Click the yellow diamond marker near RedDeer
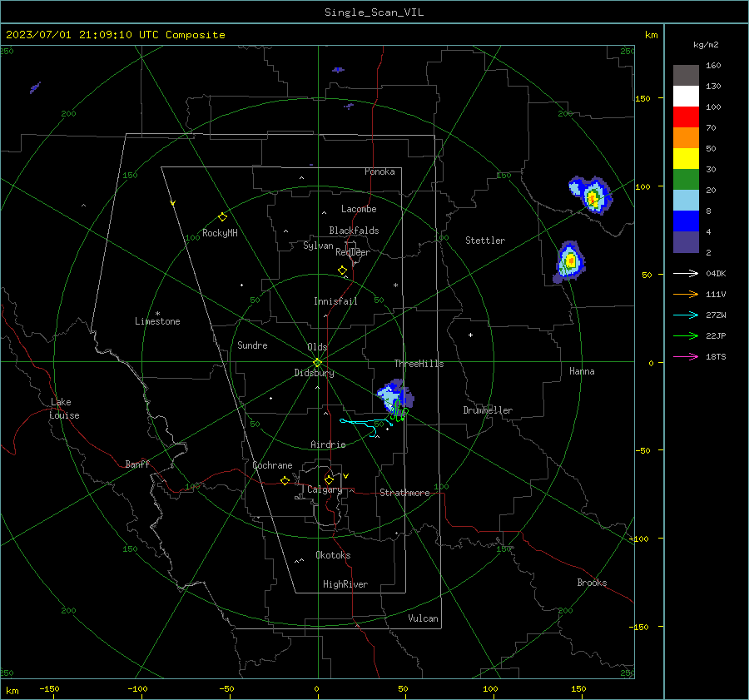This screenshot has width=749, height=700. (342, 271)
